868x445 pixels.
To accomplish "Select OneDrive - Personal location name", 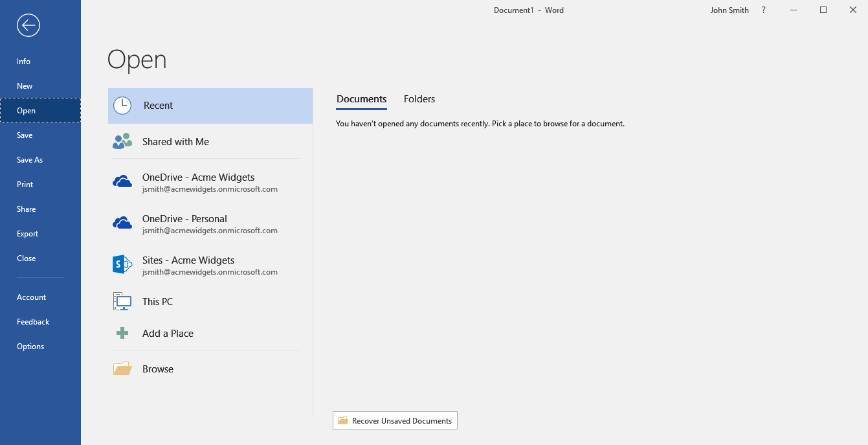I will click(185, 219).
